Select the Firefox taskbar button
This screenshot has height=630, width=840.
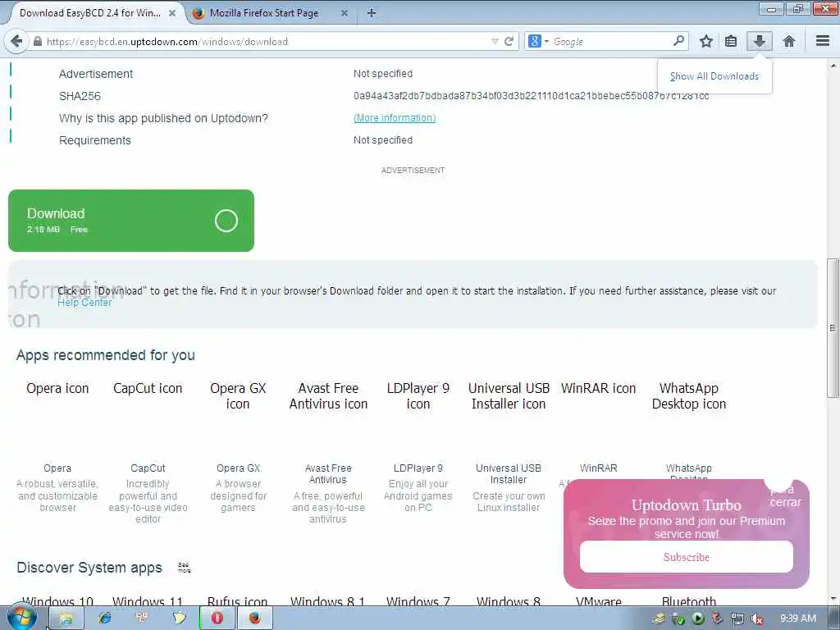pyautogui.click(x=254, y=619)
